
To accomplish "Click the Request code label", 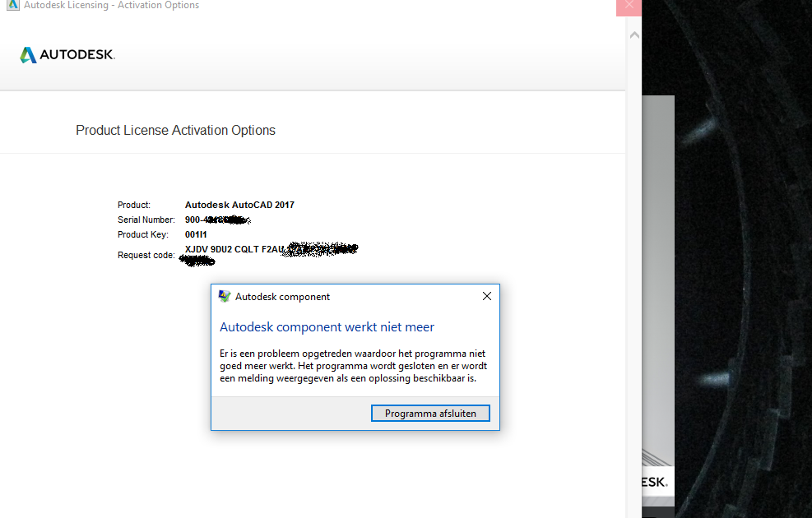I will tap(146, 255).
